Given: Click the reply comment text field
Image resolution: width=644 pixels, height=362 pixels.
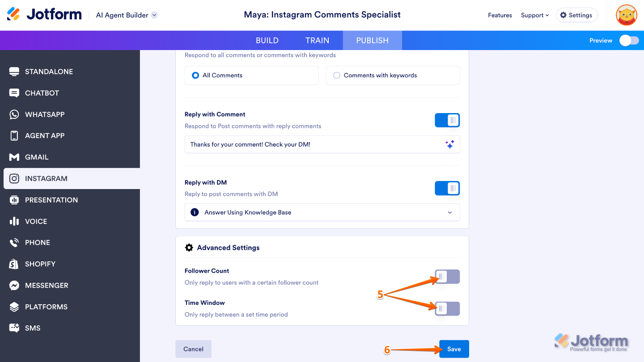Looking at the screenshot, I should click(x=313, y=144).
